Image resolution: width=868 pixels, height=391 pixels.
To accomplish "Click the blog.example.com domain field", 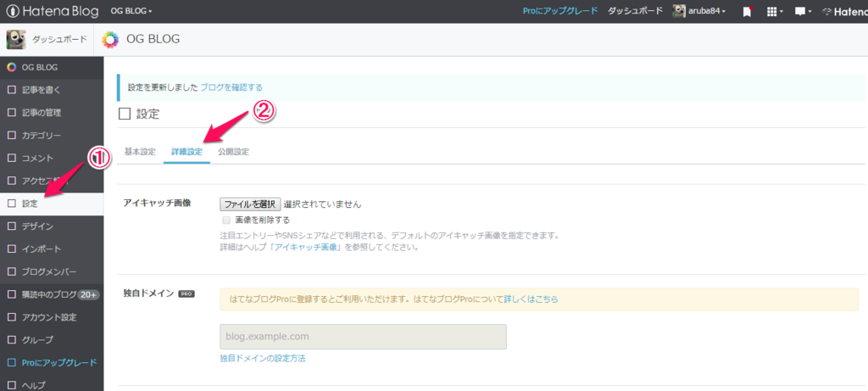I will [363, 337].
